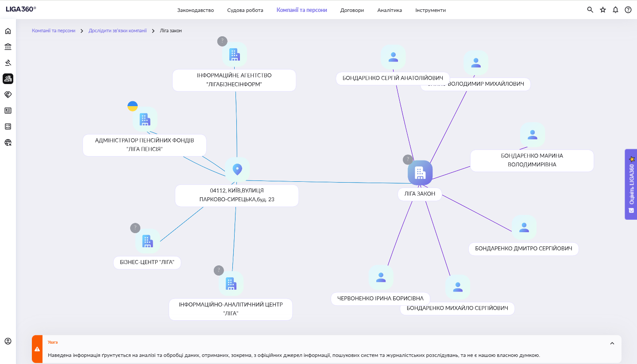Select person icon of БОНДАРЕНКО СЕРГІЙ АНАТОЛІЙОВИЧ
Viewport: 637px width, 364px height.
coord(393,57)
